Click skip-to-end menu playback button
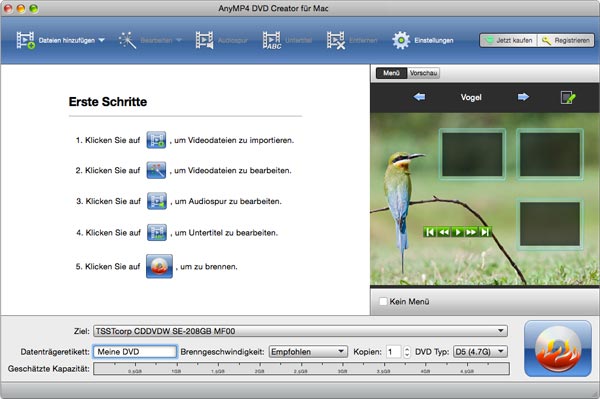Image resolution: width=600 pixels, height=399 pixels. point(485,232)
